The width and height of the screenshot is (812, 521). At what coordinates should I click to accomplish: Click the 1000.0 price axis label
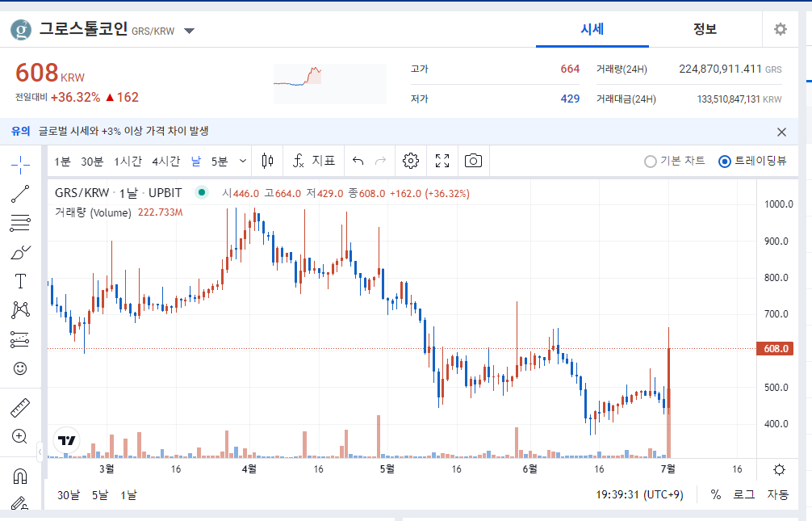[x=778, y=204]
